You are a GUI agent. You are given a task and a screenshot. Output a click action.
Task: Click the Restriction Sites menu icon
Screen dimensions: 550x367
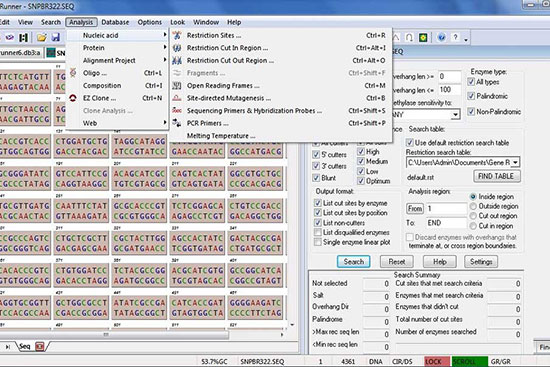click(x=177, y=35)
